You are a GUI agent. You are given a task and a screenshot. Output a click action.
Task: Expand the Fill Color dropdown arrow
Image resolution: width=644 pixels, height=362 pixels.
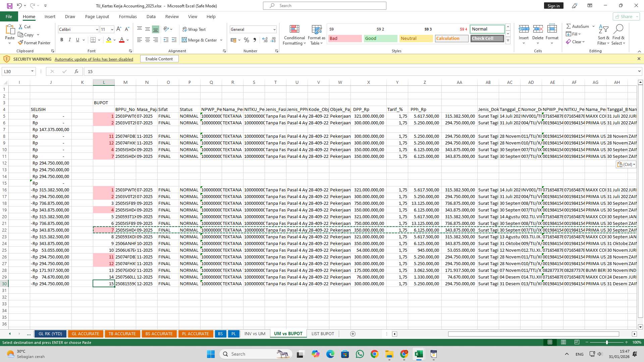[x=114, y=40]
